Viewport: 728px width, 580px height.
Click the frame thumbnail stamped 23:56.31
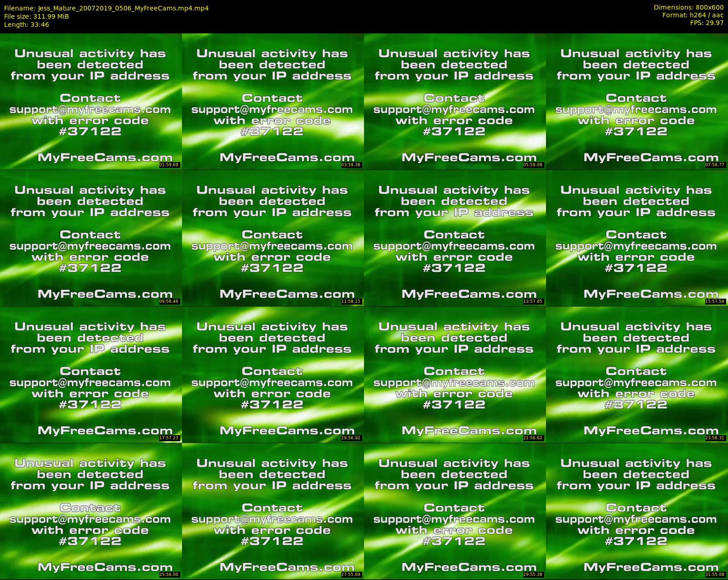[x=637, y=374]
